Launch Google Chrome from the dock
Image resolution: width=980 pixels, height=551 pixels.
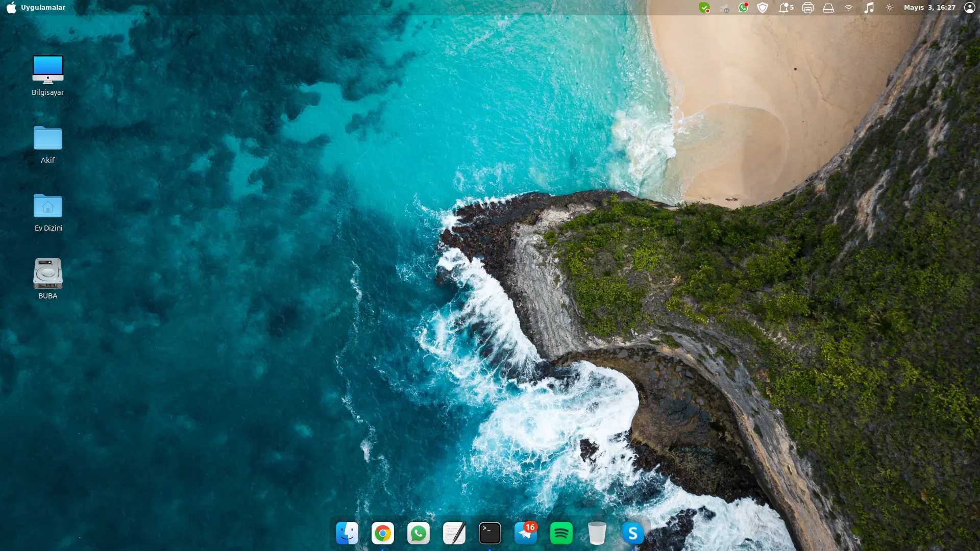click(383, 533)
